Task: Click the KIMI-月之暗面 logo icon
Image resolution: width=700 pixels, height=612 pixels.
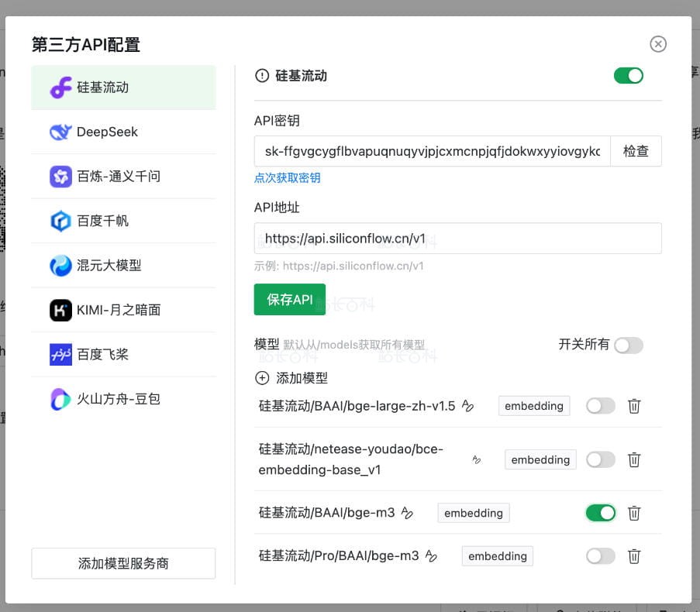Action: pos(60,310)
